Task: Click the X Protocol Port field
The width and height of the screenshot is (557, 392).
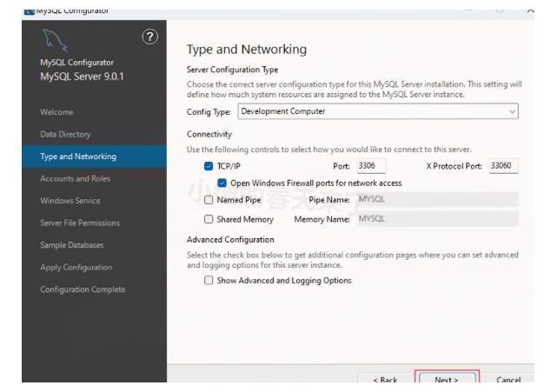Action: [502, 166]
